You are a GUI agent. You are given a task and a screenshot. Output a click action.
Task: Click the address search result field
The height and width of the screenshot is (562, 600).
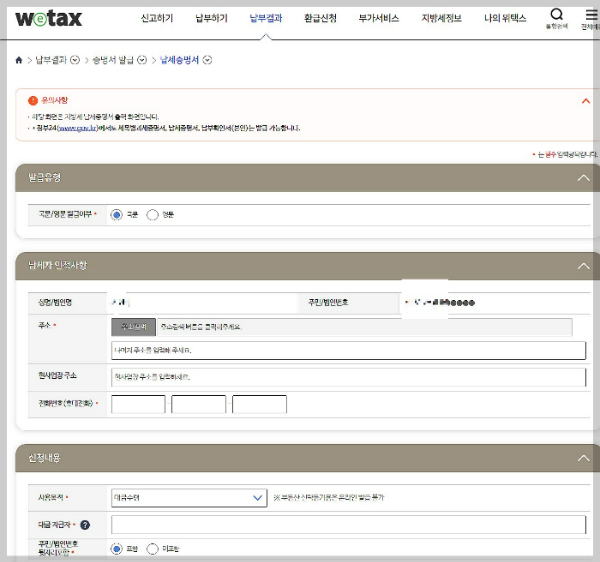point(365,327)
